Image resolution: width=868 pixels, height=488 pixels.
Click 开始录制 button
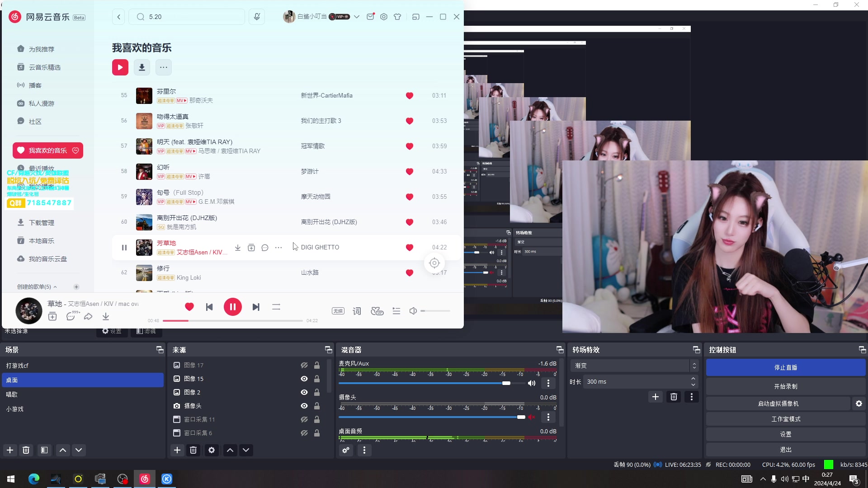click(786, 386)
